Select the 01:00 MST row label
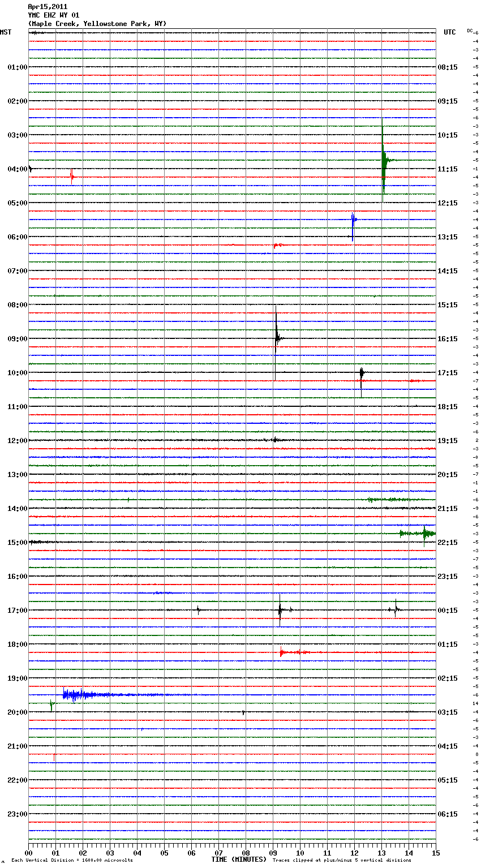Screen dimensions: 481x868 coord(17,67)
